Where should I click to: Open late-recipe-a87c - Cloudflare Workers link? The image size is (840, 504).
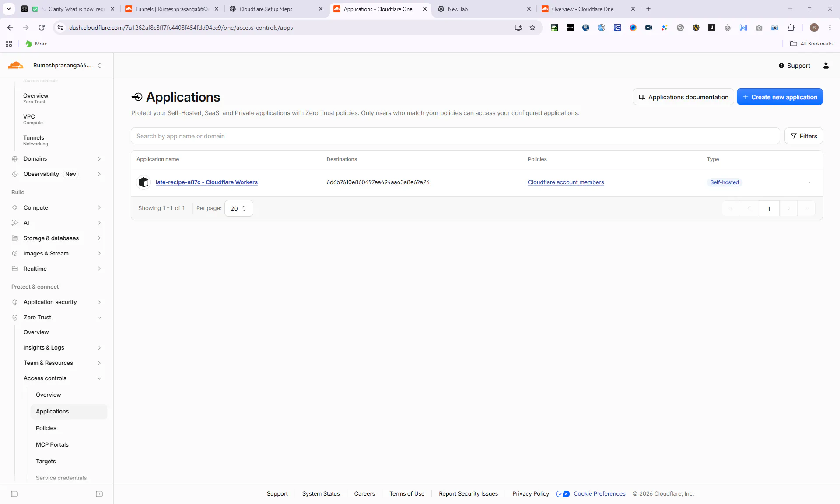click(206, 182)
